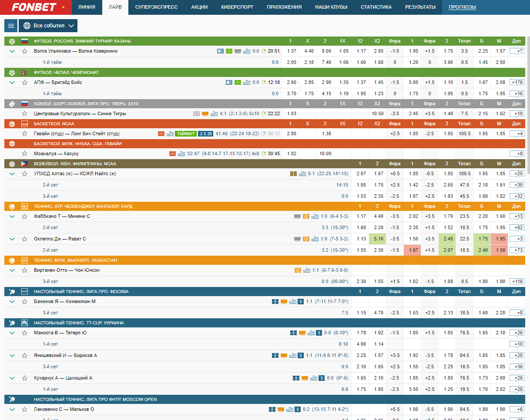Open statistics chart icon for Волга Ульяновск
530x420 pixels.
coord(247,51)
